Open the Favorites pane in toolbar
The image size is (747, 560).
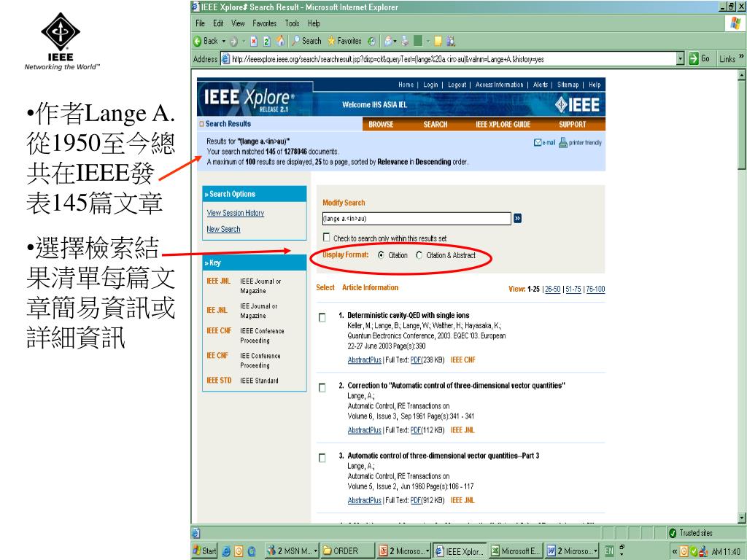click(x=344, y=41)
